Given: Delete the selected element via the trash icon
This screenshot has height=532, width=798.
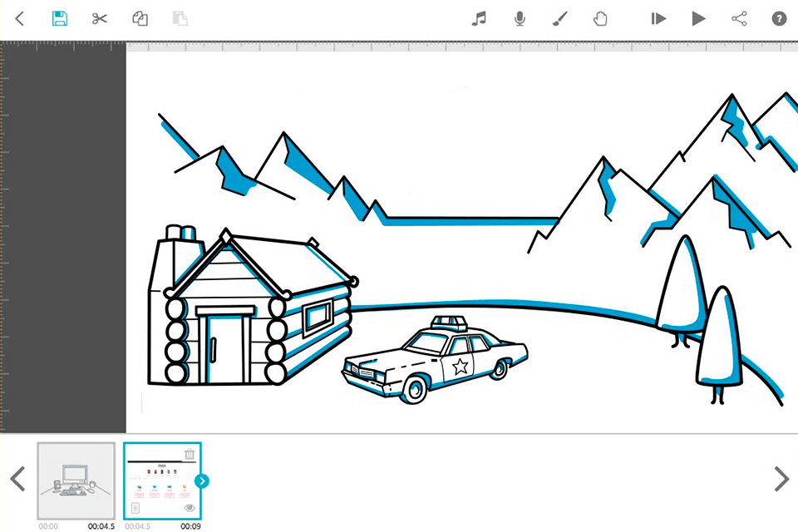Looking at the screenshot, I should 190,455.
